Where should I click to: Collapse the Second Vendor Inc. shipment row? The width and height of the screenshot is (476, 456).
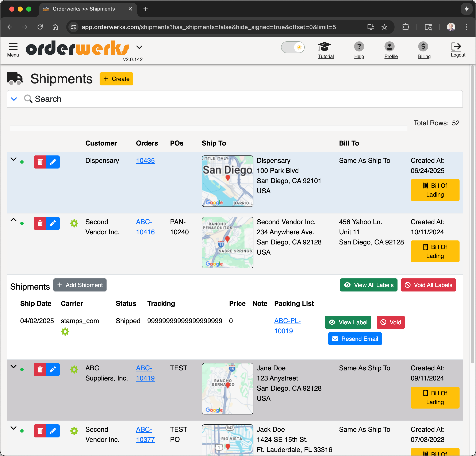(14, 220)
